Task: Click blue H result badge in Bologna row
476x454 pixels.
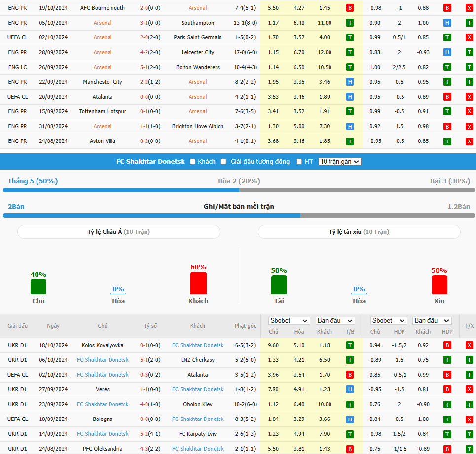Action: pos(350,419)
